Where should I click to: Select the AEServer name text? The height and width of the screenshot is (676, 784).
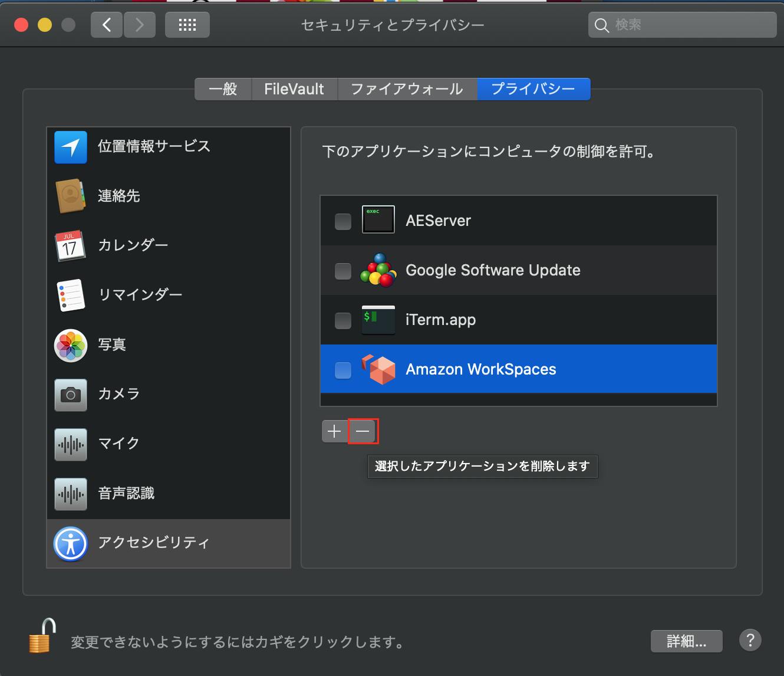[439, 221]
